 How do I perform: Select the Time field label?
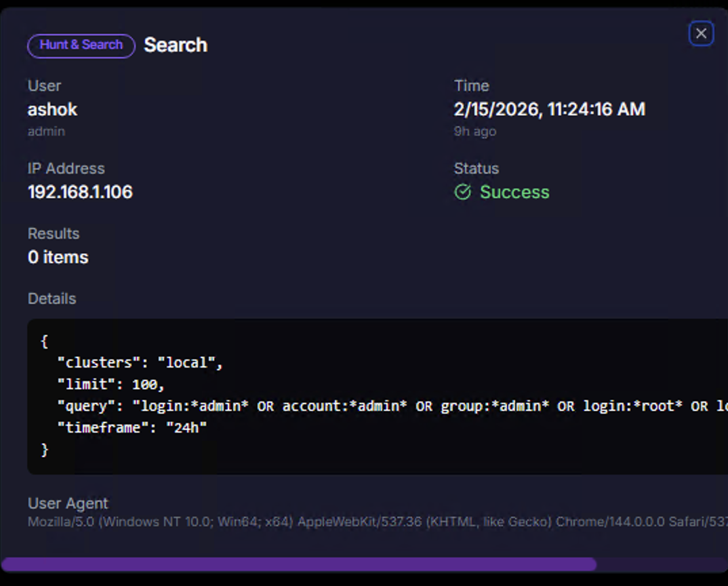coord(472,85)
